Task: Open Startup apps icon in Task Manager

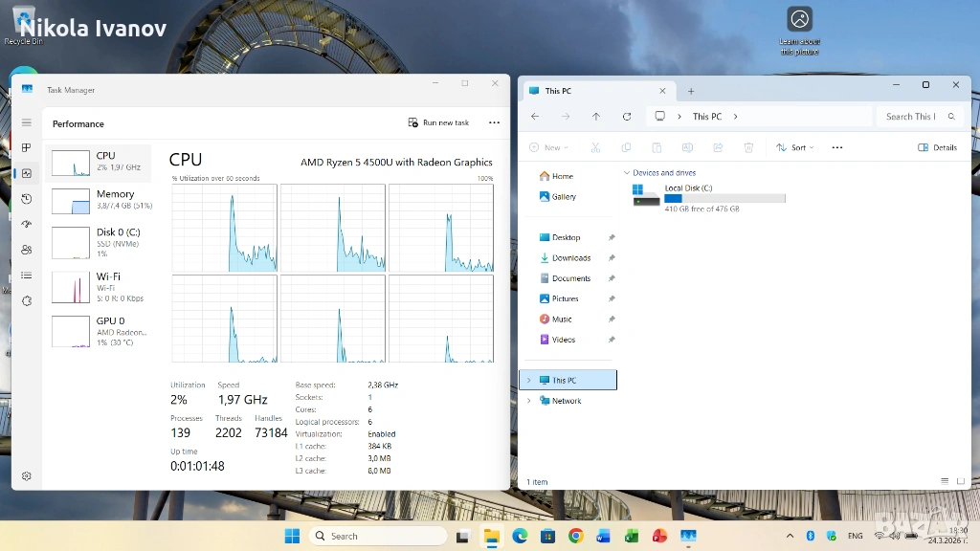Action: coord(27,225)
